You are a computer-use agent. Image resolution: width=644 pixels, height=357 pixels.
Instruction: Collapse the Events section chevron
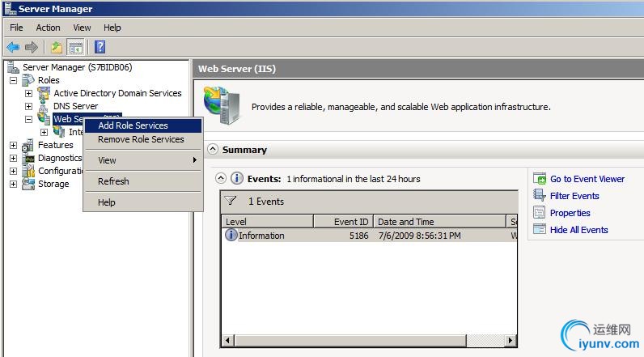221,178
